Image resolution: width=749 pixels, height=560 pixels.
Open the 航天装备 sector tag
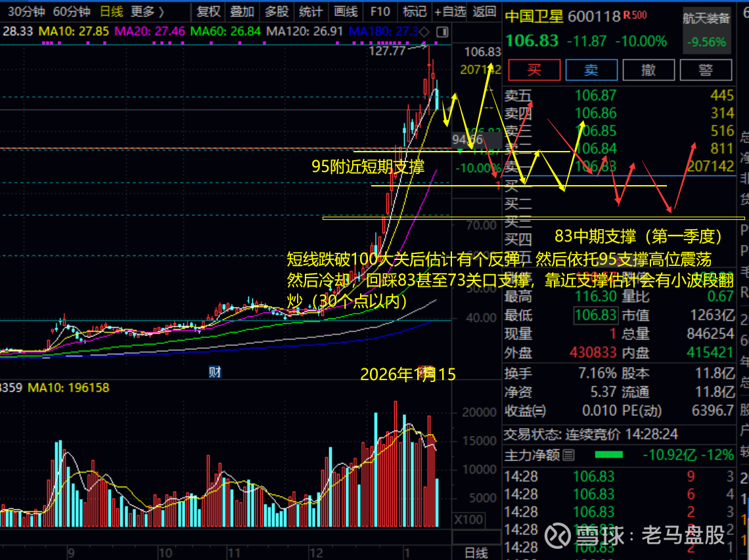[x=706, y=18]
